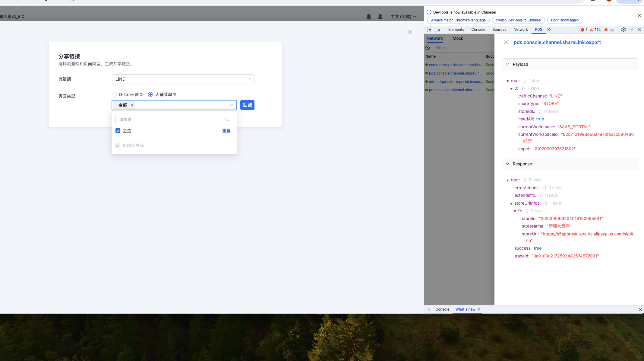Switch to the Mock tab
Image resolution: width=644 pixels, height=361 pixels.
click(457, 38)
